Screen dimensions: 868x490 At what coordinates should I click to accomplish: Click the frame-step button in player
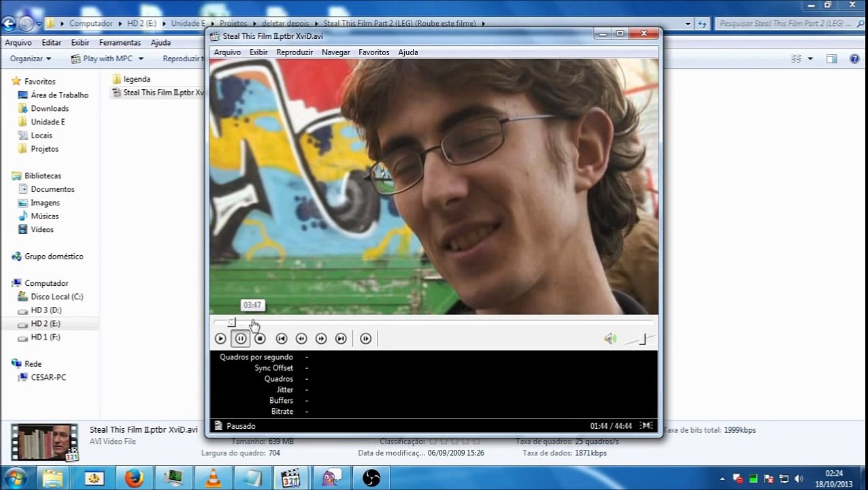[366, 338]
